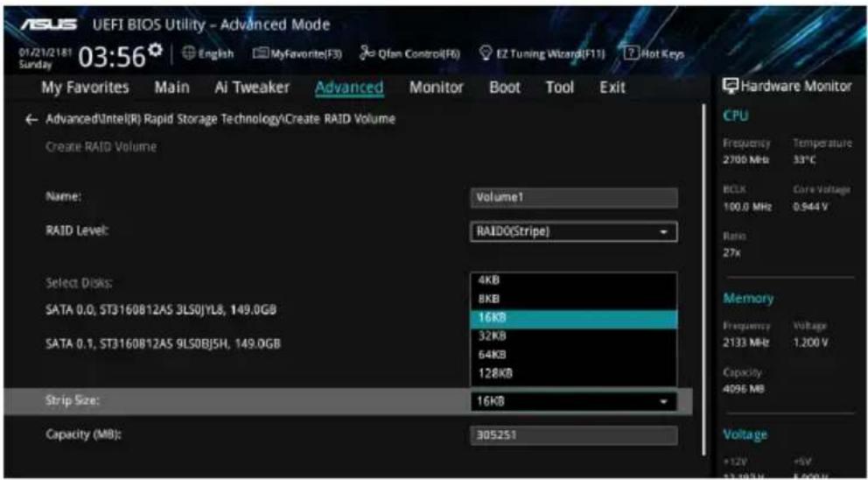The width and height of the screenshot is (868, 480).
Task: Click the Hardware Monitor screen icon
Action: click(730, 87)
